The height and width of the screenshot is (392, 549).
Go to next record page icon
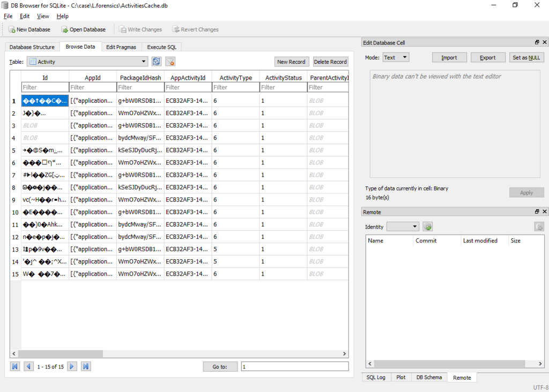pyautogui.click(x=72, y=366)
